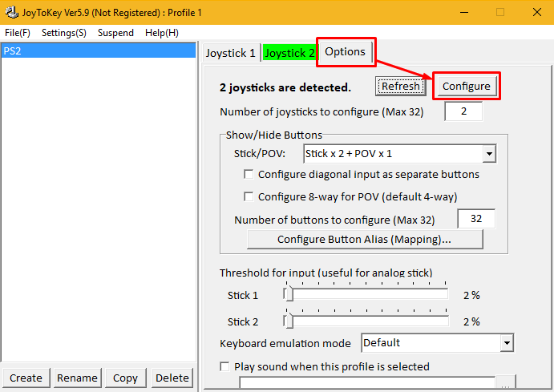The image size is (554, 392).
Task: Click the sound file path field
Action: [x=367, y=383]
